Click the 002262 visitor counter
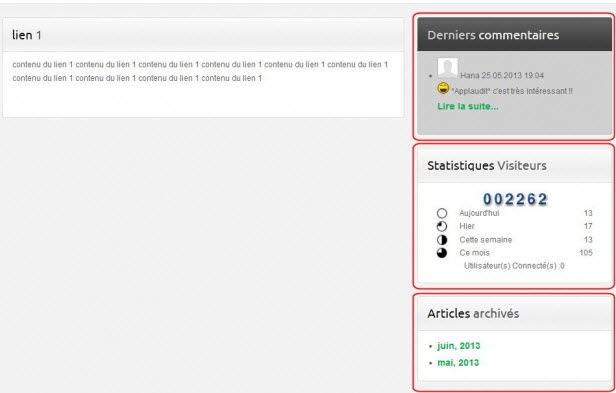 point(515,199)
